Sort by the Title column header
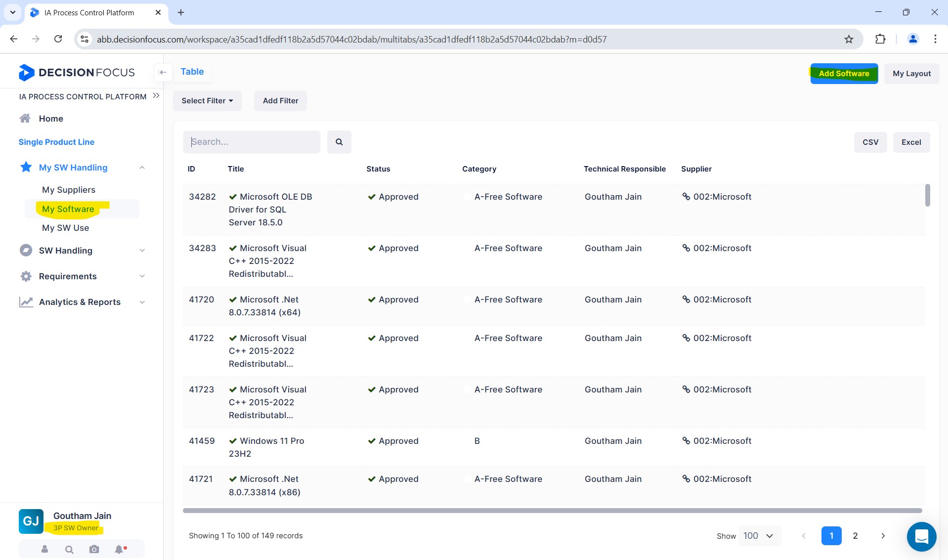The width and height of the screenshot is (948, 560). tap(236, 169)
